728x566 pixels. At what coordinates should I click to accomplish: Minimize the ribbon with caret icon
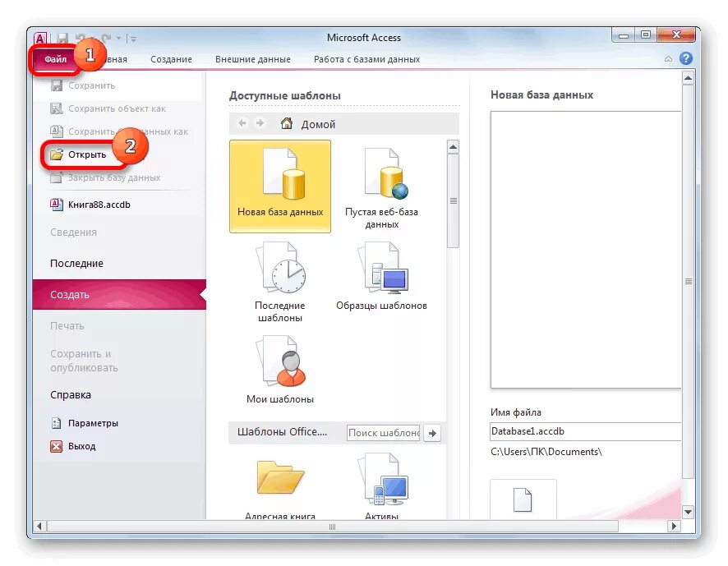point(668,59)
